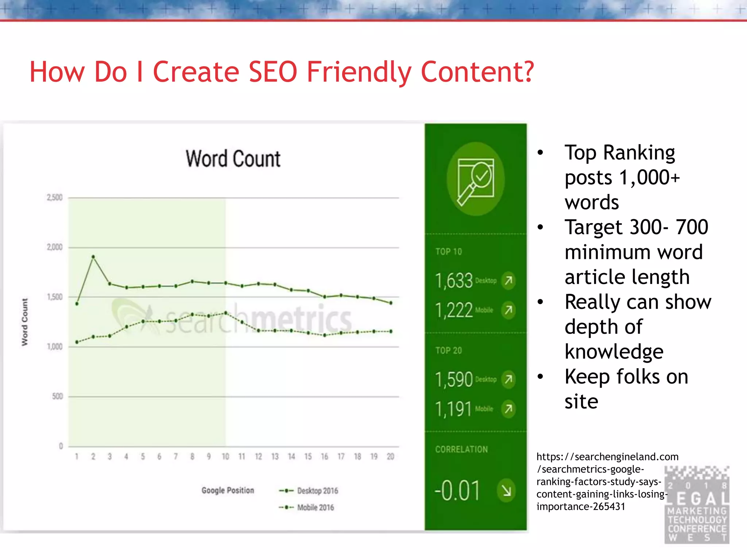Click the 'CORRELATION' heading
The image size is (747, 560).
pyautogui.click(x=461, y=450)
